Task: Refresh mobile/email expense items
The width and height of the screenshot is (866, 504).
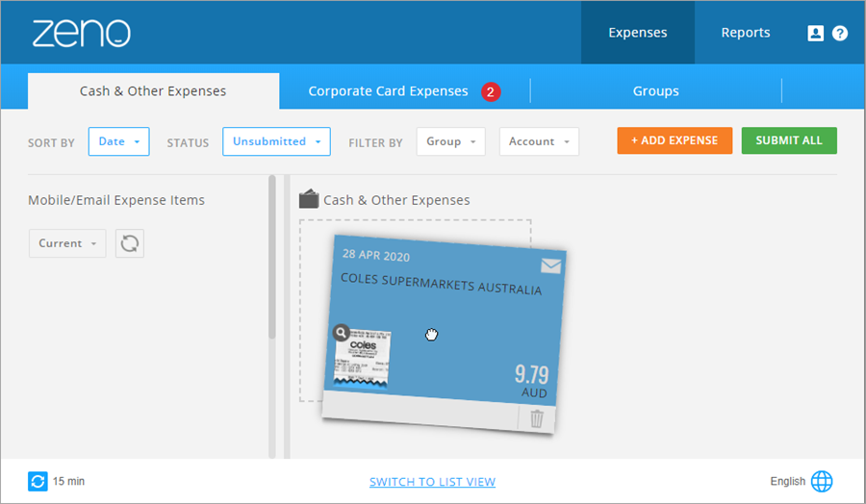Action: [x=130, y=243]
